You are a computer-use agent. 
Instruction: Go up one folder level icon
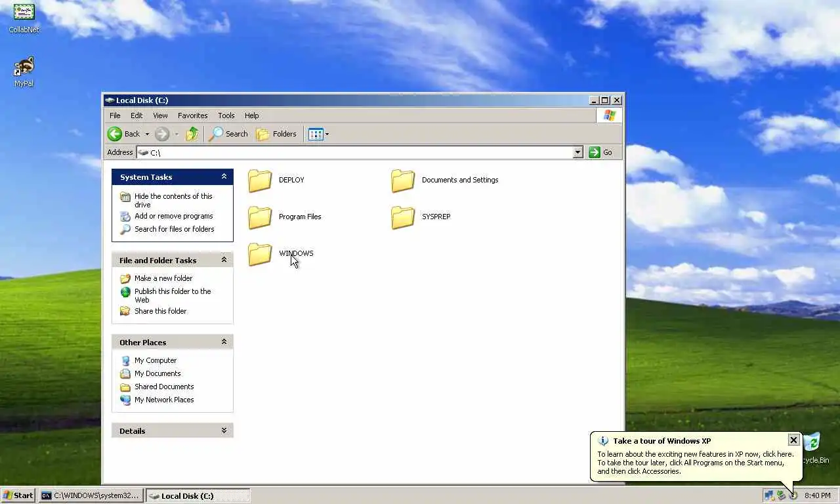(192, 134)
